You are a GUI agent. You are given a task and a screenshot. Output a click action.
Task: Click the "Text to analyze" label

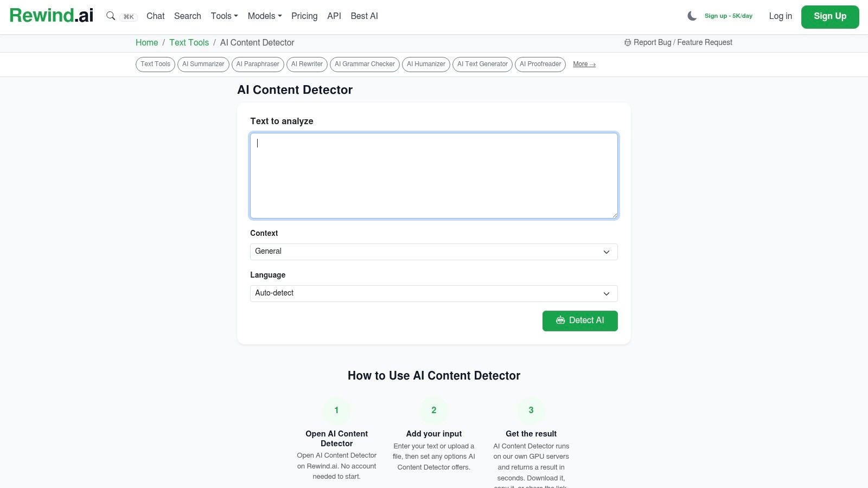point(282,121)
